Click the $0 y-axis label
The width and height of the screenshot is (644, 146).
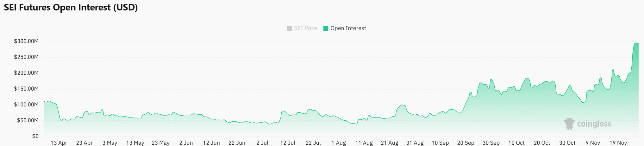click(35, 136)
